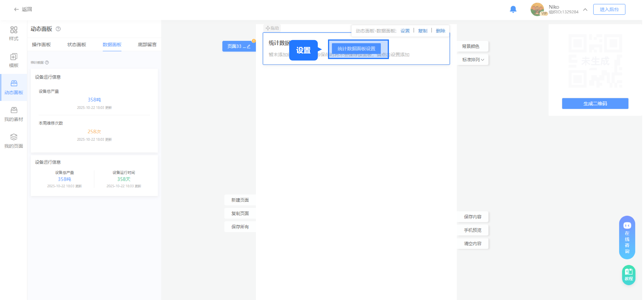Screen dimensions: 644x300
Task: Click the 设置 link in panel toolbar
Action: pos(405,31)
